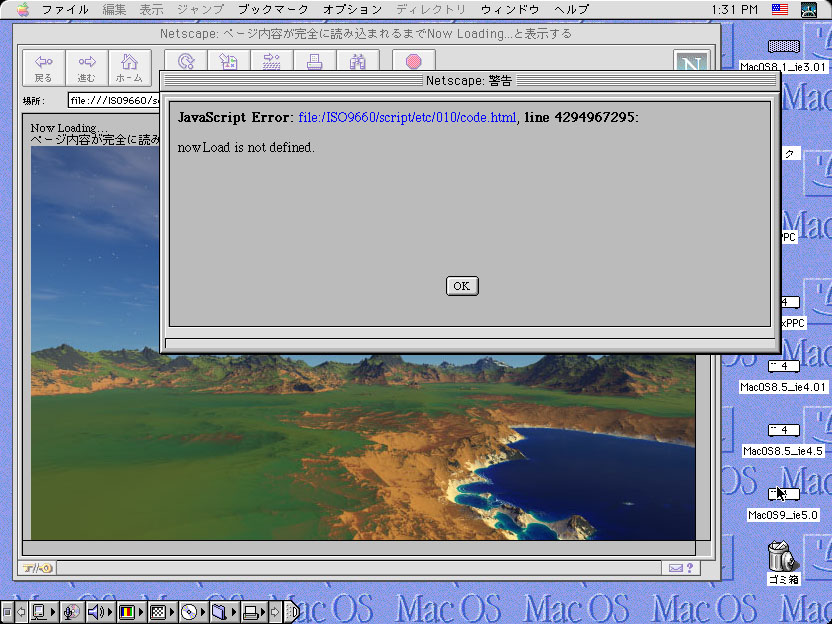Select the Trash (ゴミ箱) icon
832x624 pixels.
pyautogui.click(x=783, y=562)
